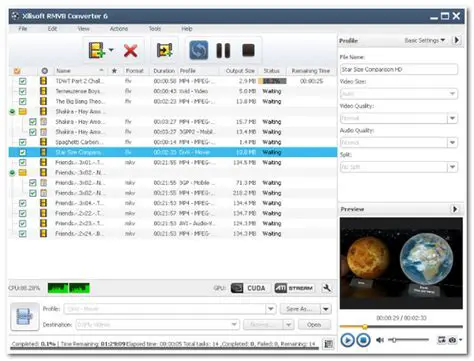Stop conversion with the Stop icon
The width and height of the screenshot is (474, 361).
pos(248,50)
